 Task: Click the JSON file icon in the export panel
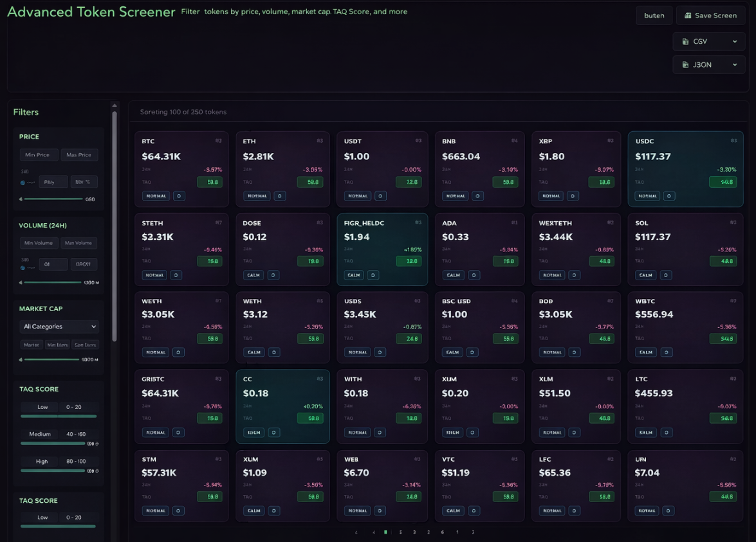pos(685,64)
